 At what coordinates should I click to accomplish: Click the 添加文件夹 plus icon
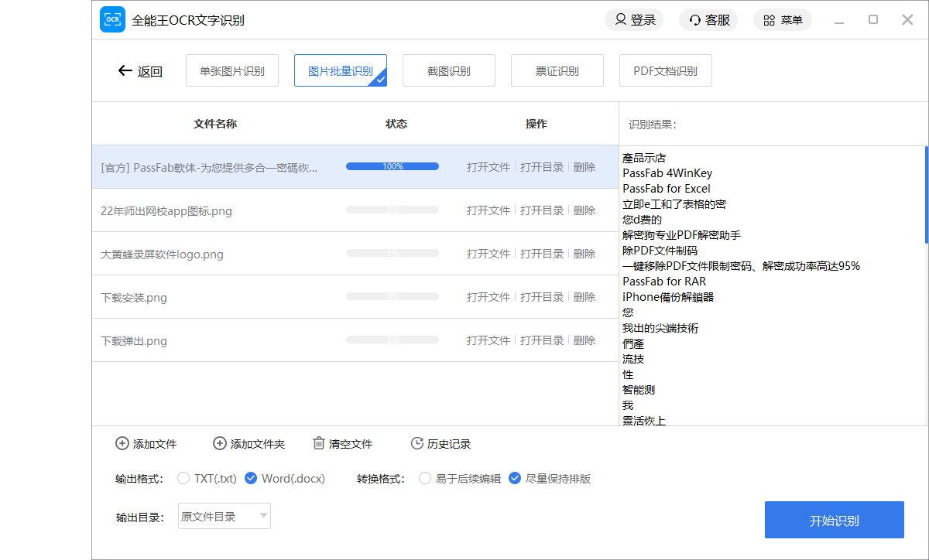pos(220,443)
